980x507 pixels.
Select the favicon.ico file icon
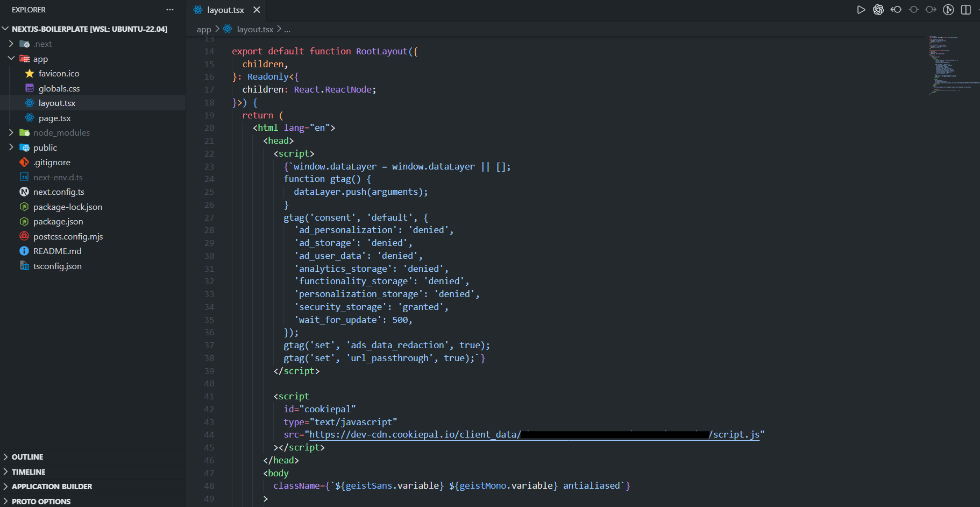coord(30,73)
